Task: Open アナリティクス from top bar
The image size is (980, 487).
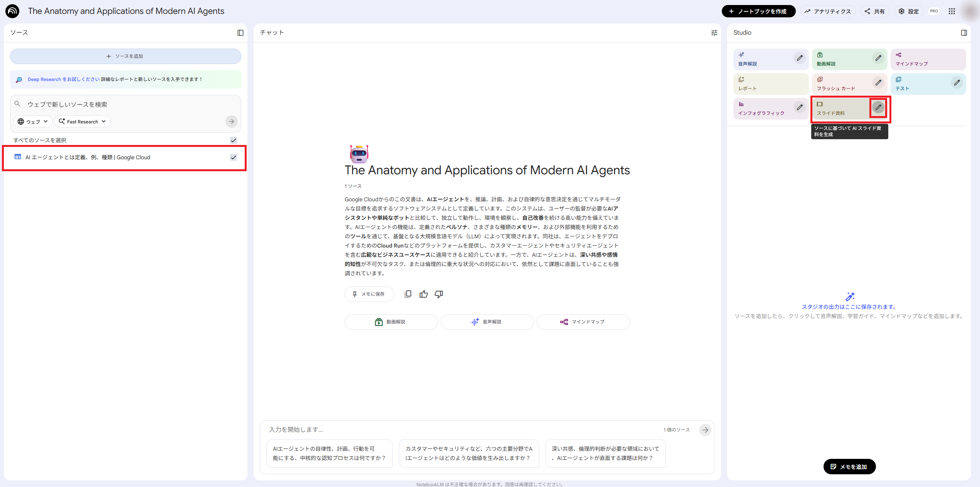Action: [828, 11]
